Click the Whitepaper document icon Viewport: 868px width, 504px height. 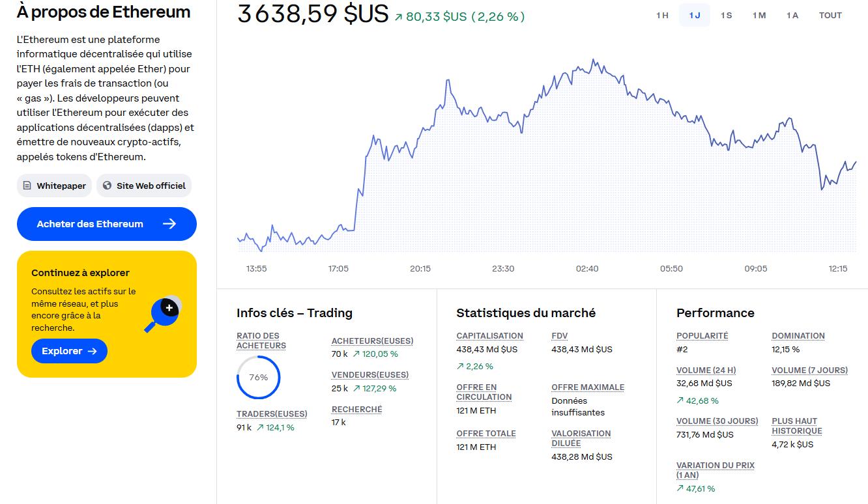tap(27, 186)
